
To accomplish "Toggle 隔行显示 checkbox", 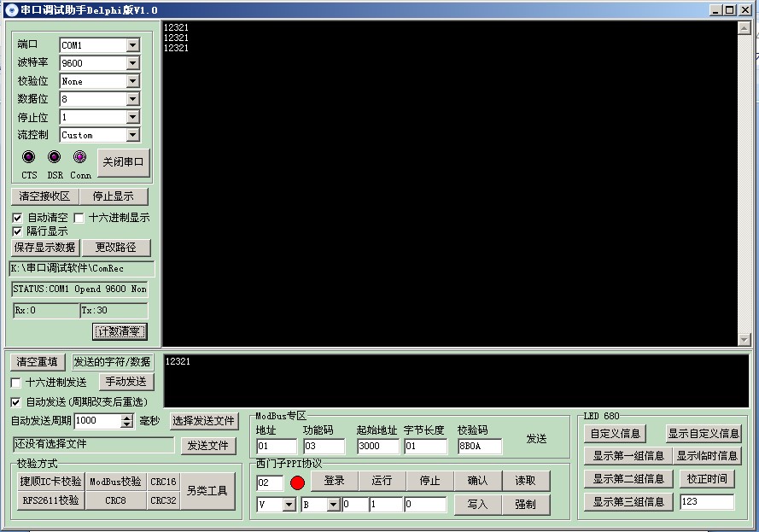I will click(x=17, y=231).
